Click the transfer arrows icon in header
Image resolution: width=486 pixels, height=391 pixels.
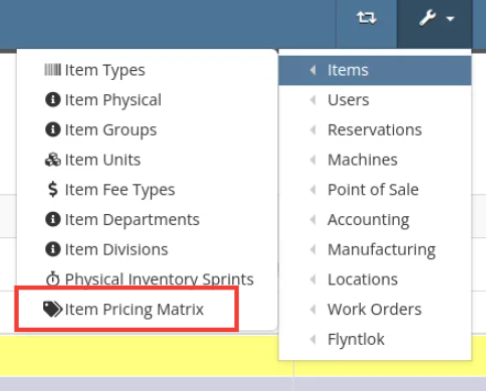pyautogui.click(x=366, y=18)
